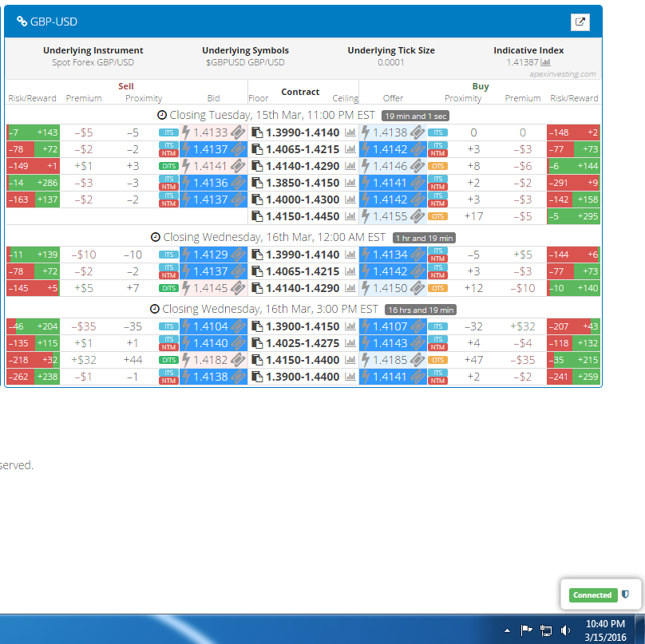Select bid price 1.4129
The width and height of the screenshot is (645, 644).
point(211,255)
